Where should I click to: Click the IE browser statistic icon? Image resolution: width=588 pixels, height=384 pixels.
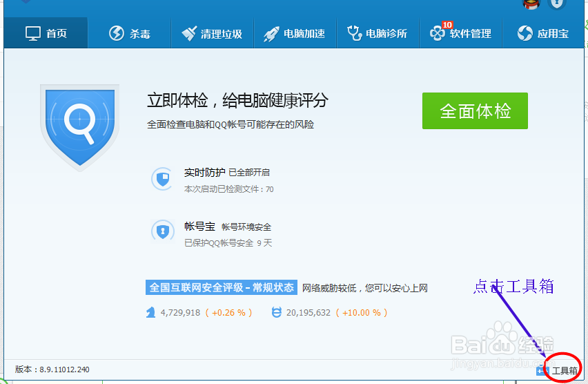[276, 312]
